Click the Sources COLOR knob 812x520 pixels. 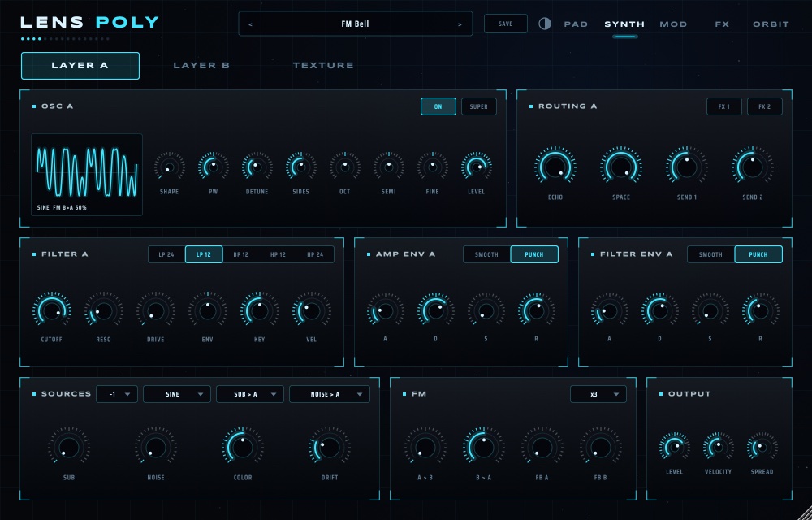point(242,448)
